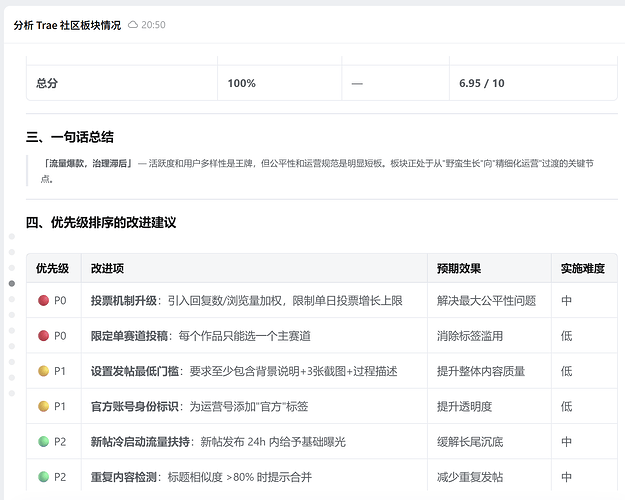Click the red P0 dot in 投票机制升级 row
Screen dimensions: 625x500
pyautogui.click(x=43, y=300)
